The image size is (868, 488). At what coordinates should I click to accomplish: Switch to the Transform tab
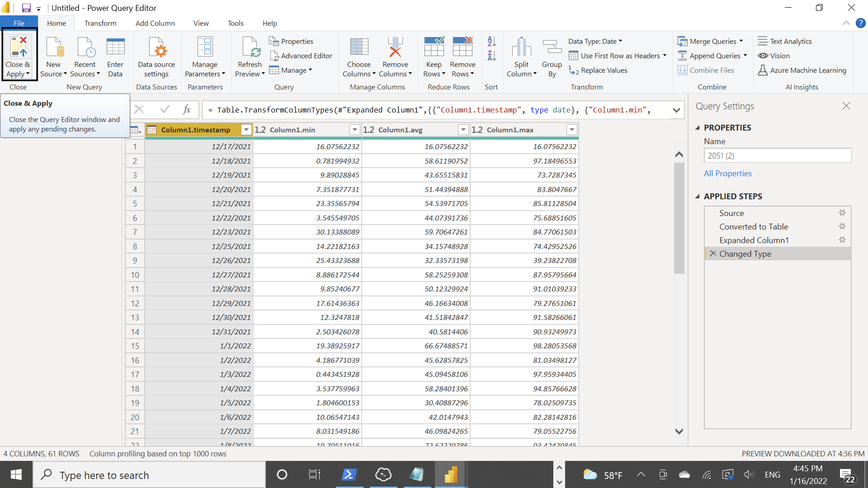click(x=100, y=23)
